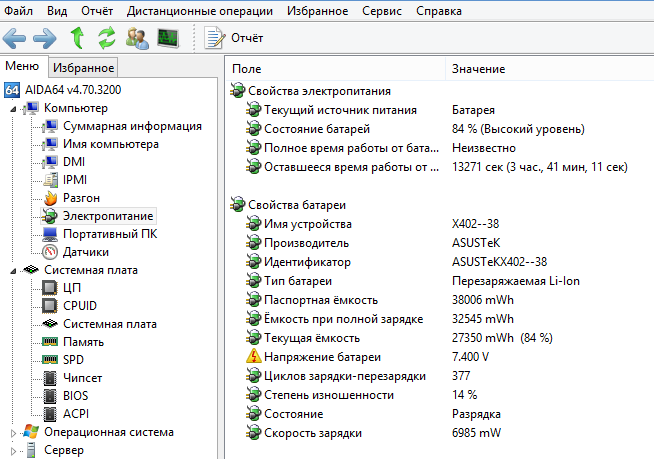654x459 pixels.
Task: Click the Поле column header
Action: click(x=336, y=69)
